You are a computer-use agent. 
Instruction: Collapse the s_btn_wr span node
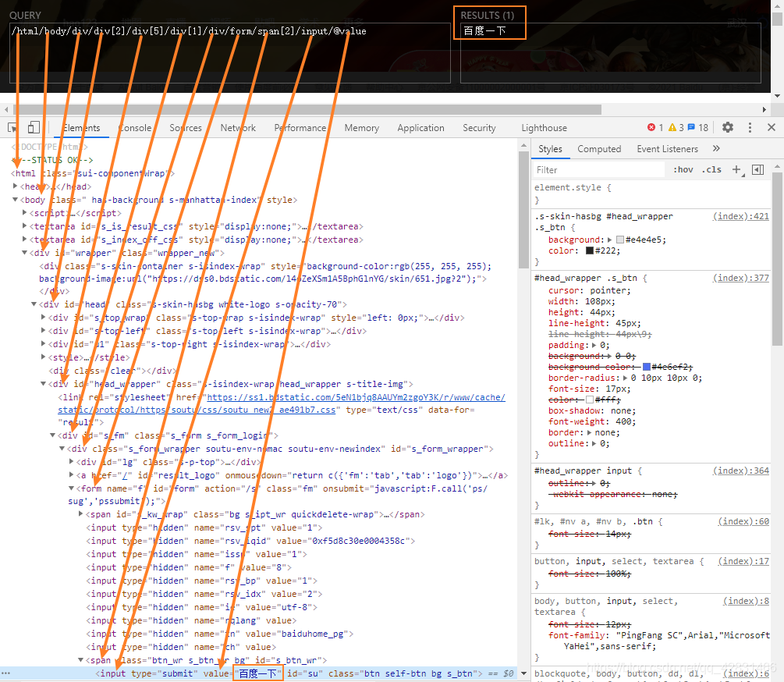[x=81, y=660]
